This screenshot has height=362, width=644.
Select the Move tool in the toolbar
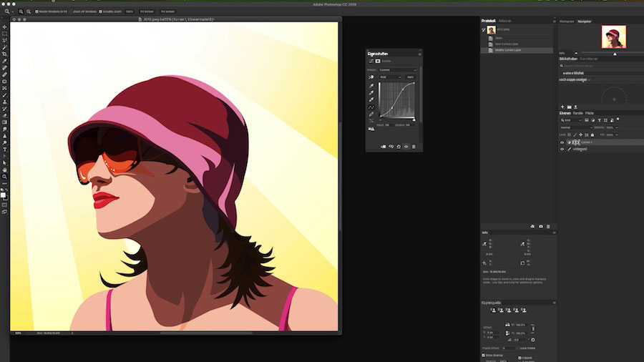[x=4, y=27]
